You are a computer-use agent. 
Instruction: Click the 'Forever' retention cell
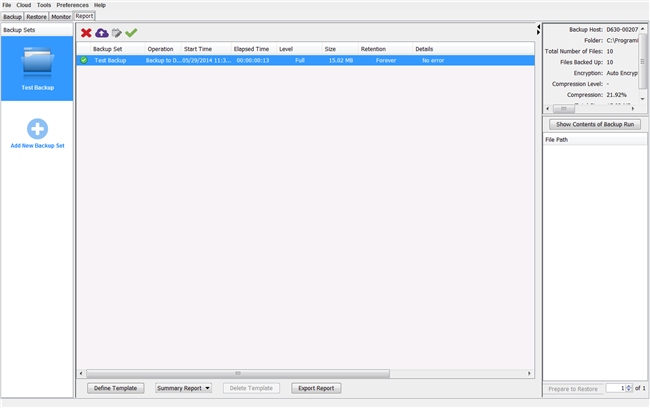386,60
